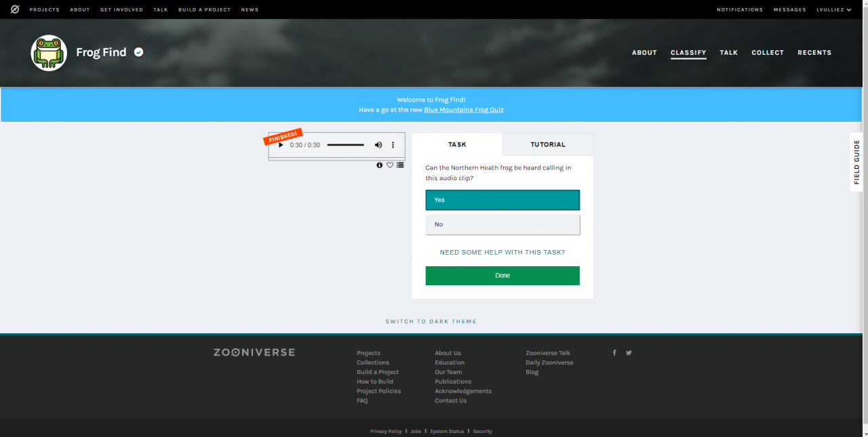Open footer Contact Us link
Image resolution: width=868 pixels, height=437 pixels.
451,400
